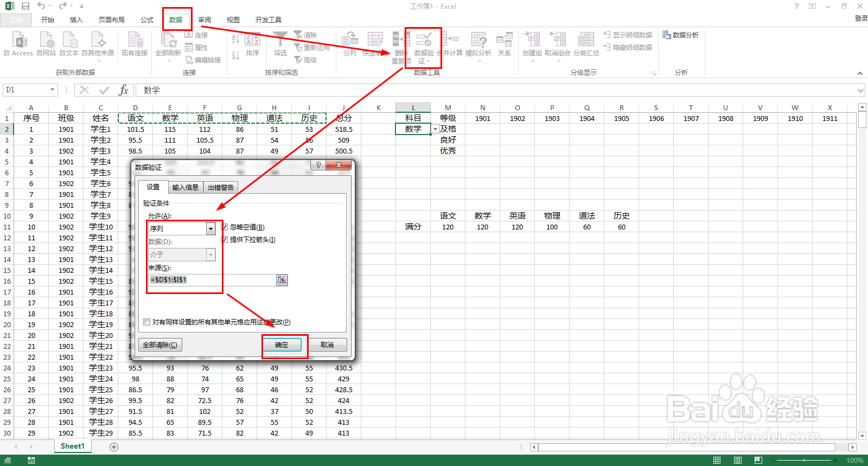Viewport: 868px width, 466px height.
Task: Click Data Analysis (数据分析) button
Action: pos(680,35)
